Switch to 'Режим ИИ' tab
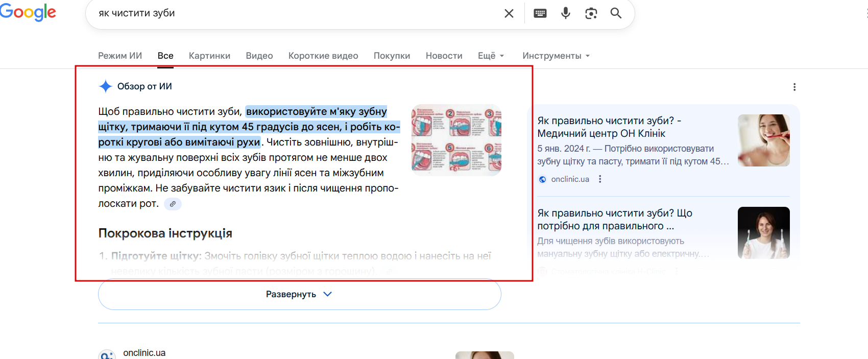 (x=120, y=56)
